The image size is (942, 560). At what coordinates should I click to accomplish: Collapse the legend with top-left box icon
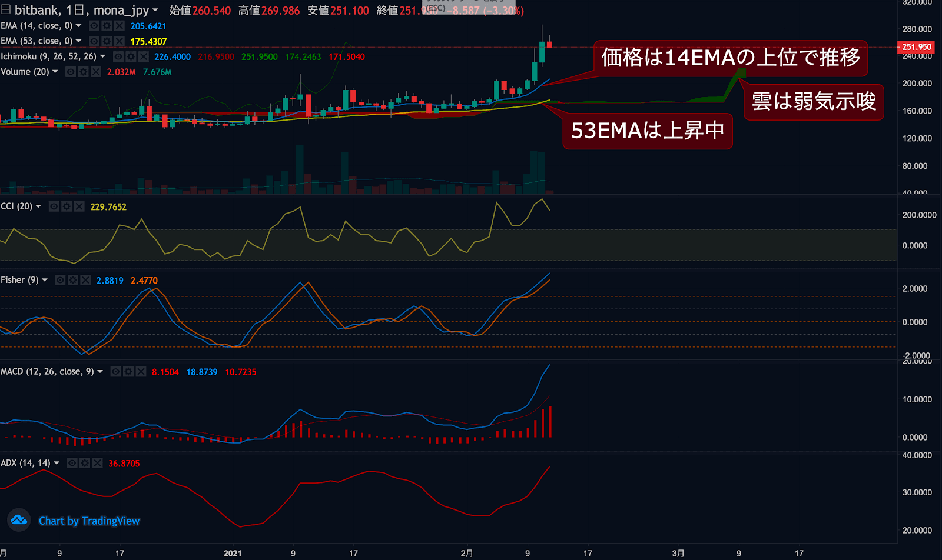tap(5, 10)
